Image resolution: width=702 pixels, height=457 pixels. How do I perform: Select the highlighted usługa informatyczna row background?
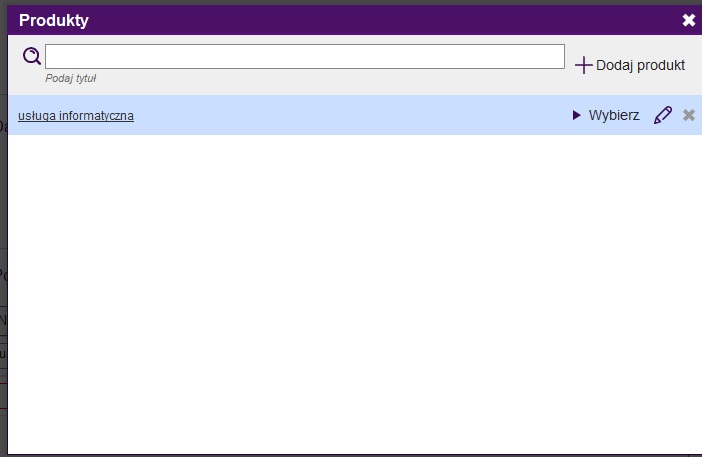(350, 115)
